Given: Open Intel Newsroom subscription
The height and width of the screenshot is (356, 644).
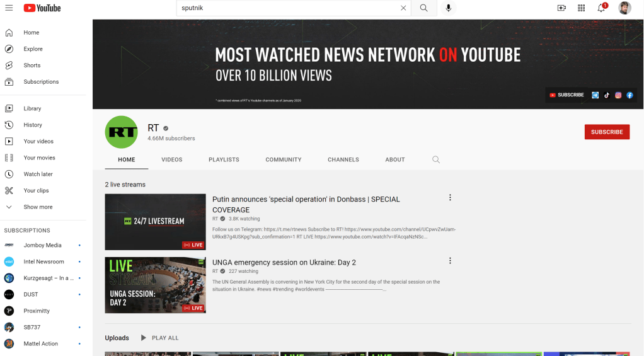Looking at the screenshot, I should [x=43, y=261].
